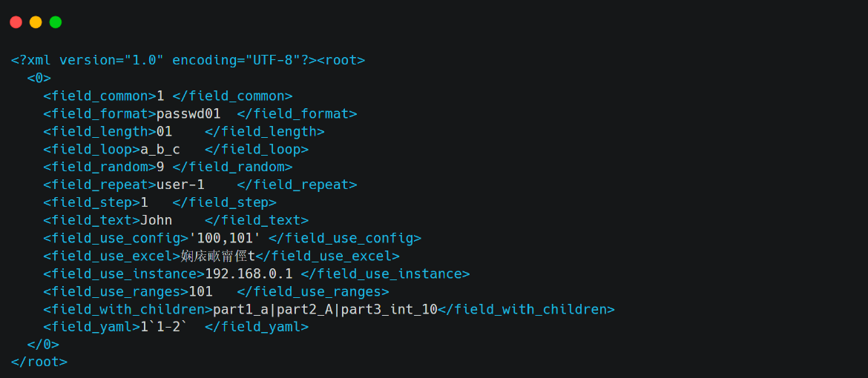Click the part1_a|part2_A|part3_int_10 value
The width and height of the screenshot is (868, 378).
325,309
